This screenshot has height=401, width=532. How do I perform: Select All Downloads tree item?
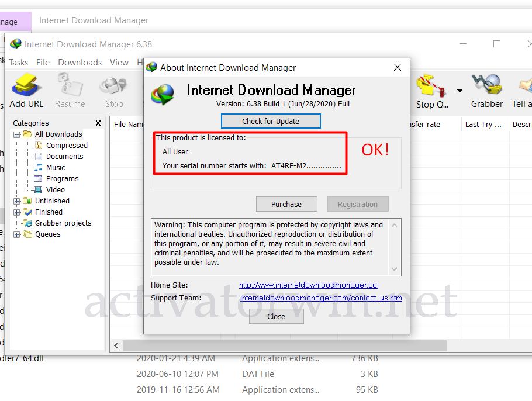(x=58, y=134)
